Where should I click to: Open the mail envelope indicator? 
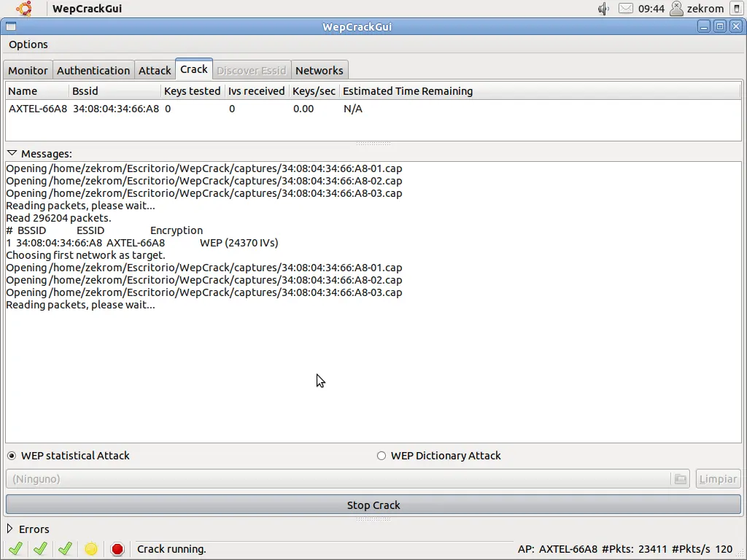point(625,9)
